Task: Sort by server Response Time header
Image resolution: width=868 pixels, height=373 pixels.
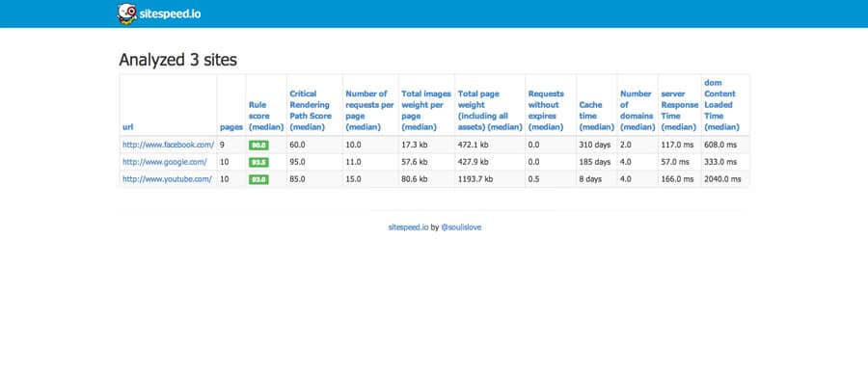Action: tap(679, 110)
